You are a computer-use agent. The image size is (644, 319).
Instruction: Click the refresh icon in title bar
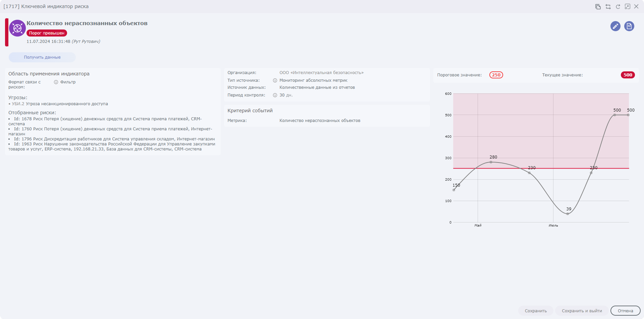click(618, 7)
